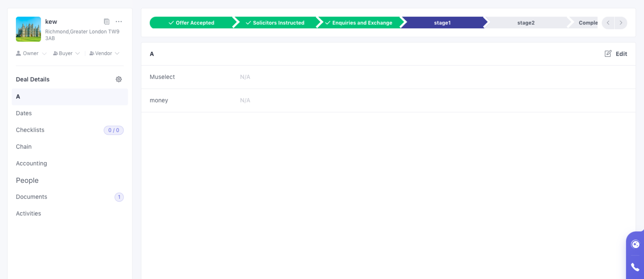The width and height of the screenshot is (644, 279).
Task: Expand the Buyer dropdown
Action: pyautogui.click(x=66, y=54)
